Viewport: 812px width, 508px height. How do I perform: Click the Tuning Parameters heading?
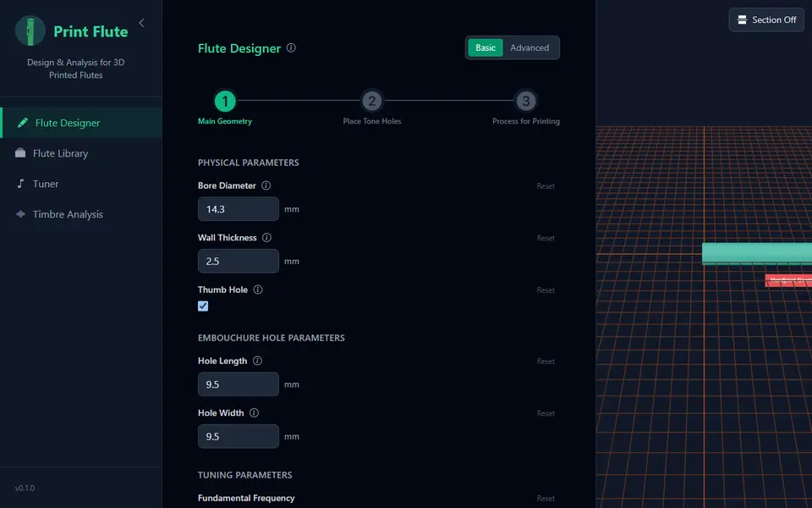[245, 475]
